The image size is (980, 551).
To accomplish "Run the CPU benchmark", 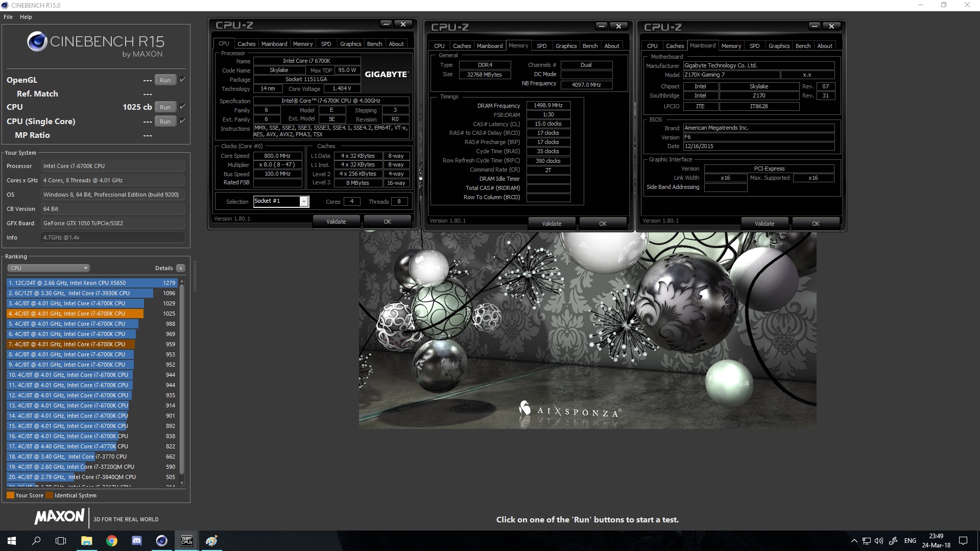I will pyautogui.click(x=165, y=107).
